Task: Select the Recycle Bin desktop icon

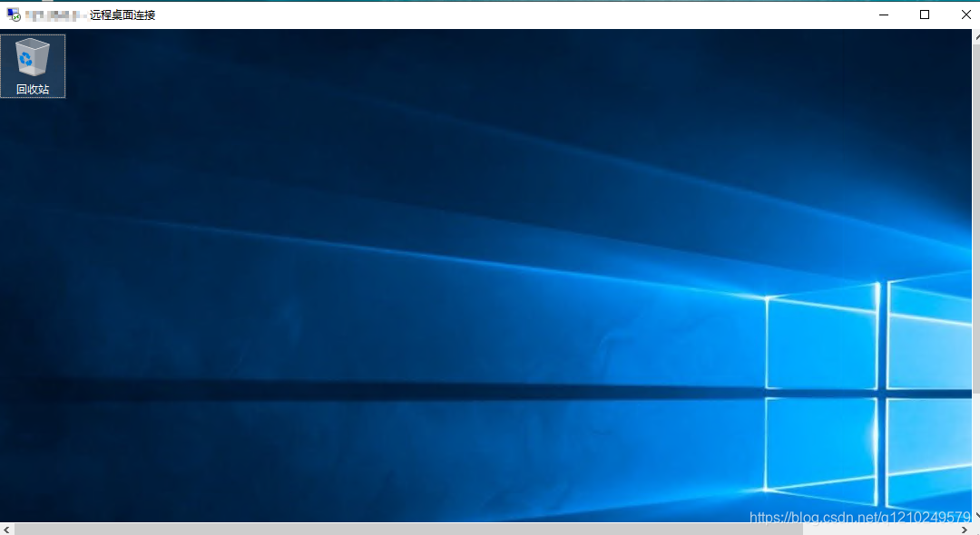Action: coord(33,65)
